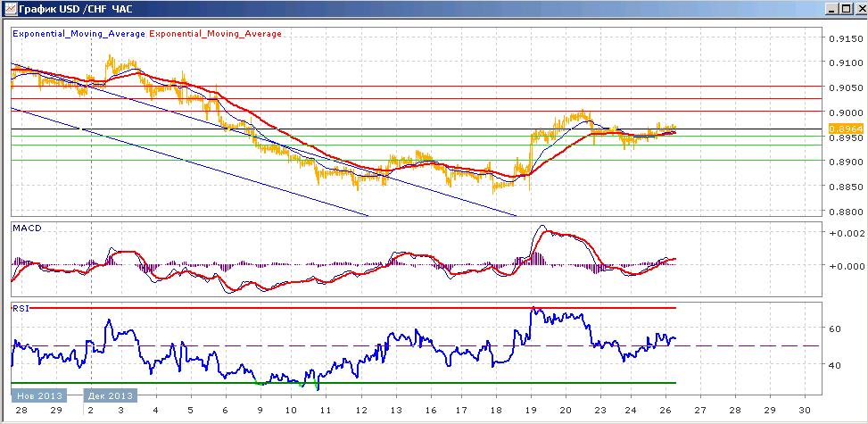The image size is (868, 424).
Task: Click date 26 on the time axis
Action: pos(666,410)
